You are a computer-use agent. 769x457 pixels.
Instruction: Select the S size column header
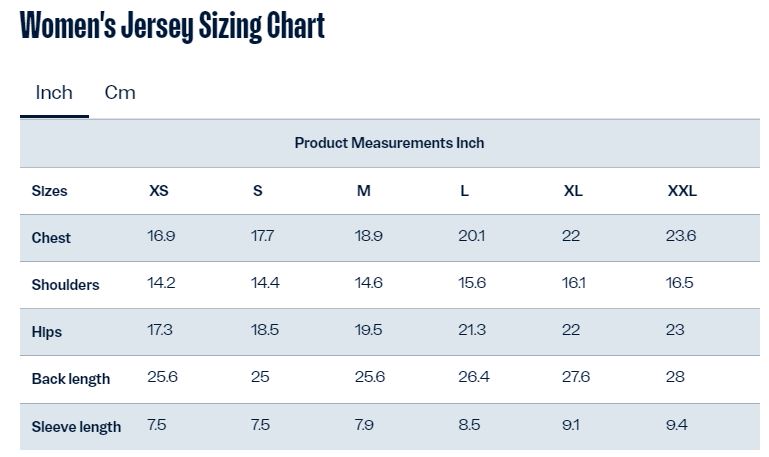[x=257, y=191]
